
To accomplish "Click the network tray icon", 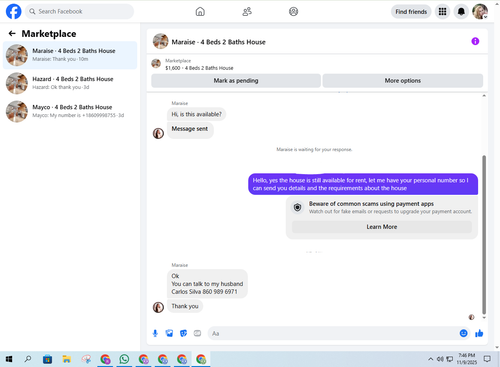I will pos(450,359).
